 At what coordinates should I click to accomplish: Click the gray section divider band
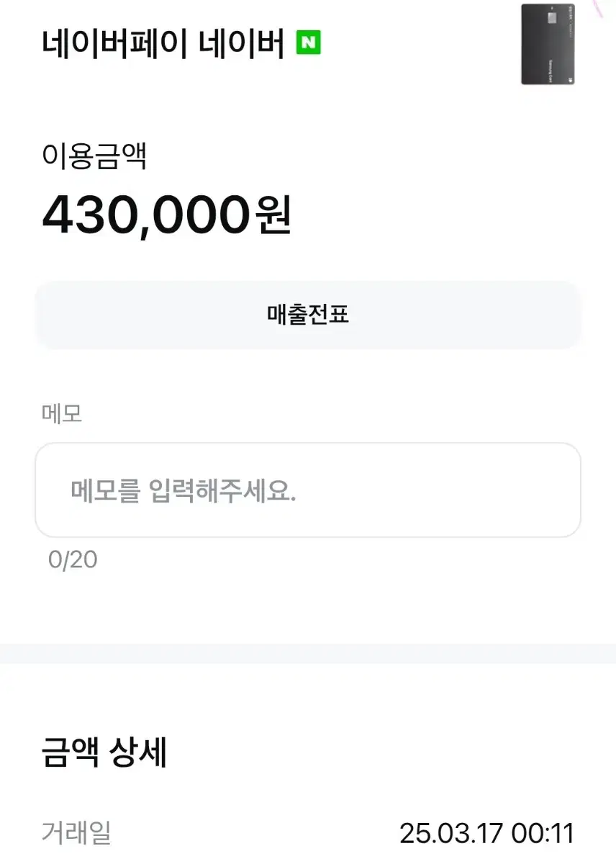click(x=308, y=653)
